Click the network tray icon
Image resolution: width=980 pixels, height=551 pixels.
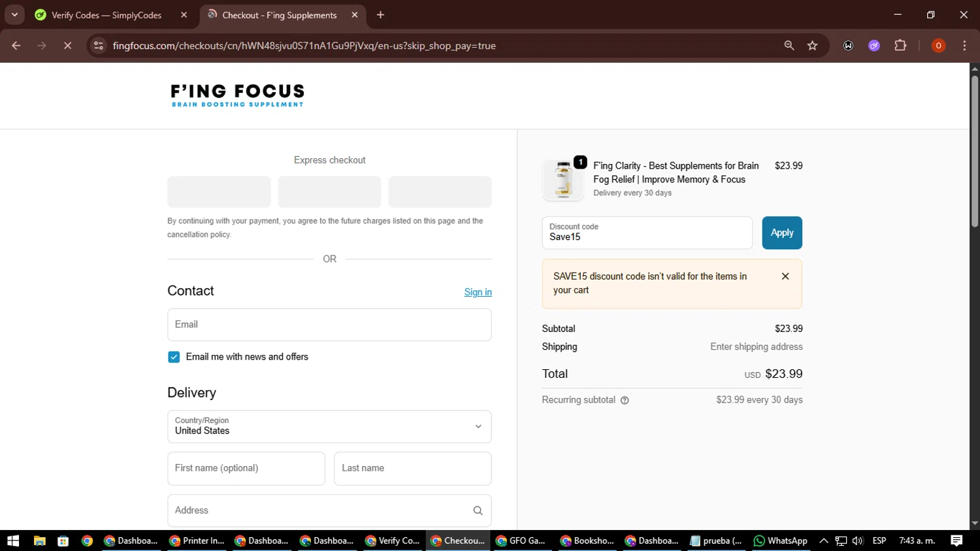click(x=841, y=541)
